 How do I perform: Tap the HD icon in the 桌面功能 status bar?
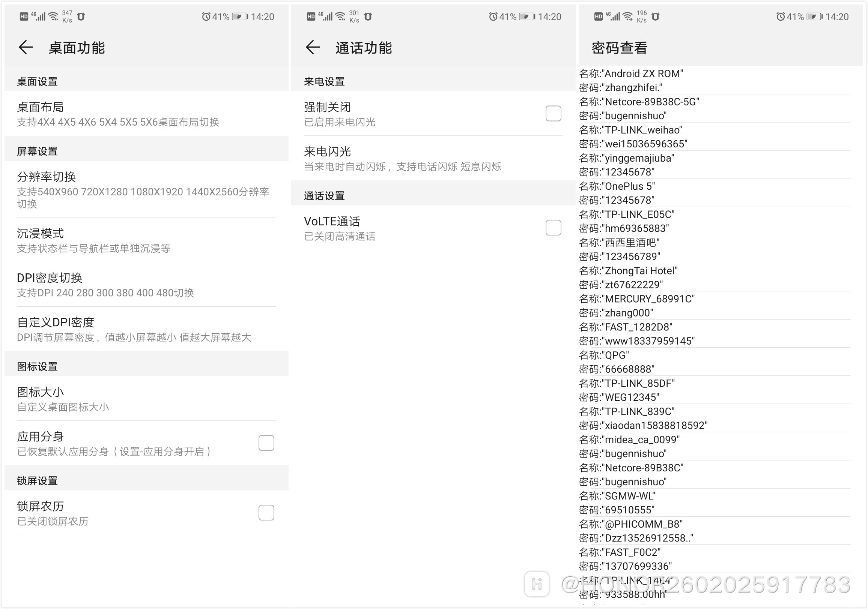point(24,16)
